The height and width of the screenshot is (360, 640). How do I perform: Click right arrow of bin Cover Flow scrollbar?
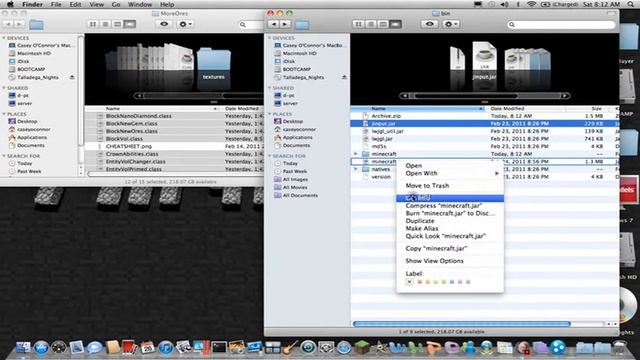point(565,96)
